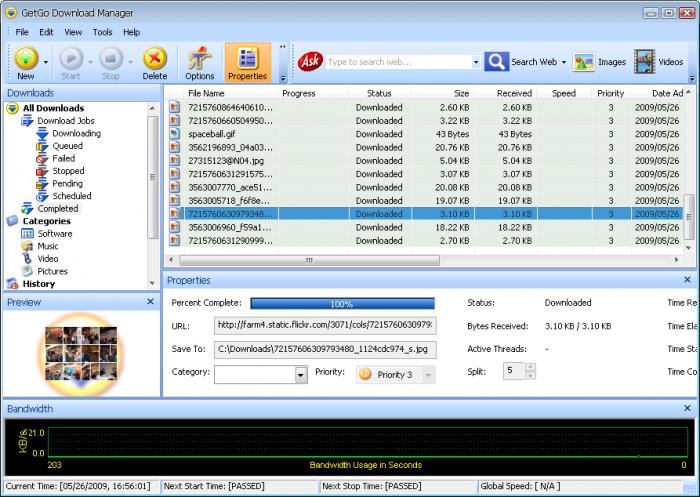The height and width of the screenshot is (497, 700).
Task: Toggle the Properties panel toolbar button
Action: (247, 63)
